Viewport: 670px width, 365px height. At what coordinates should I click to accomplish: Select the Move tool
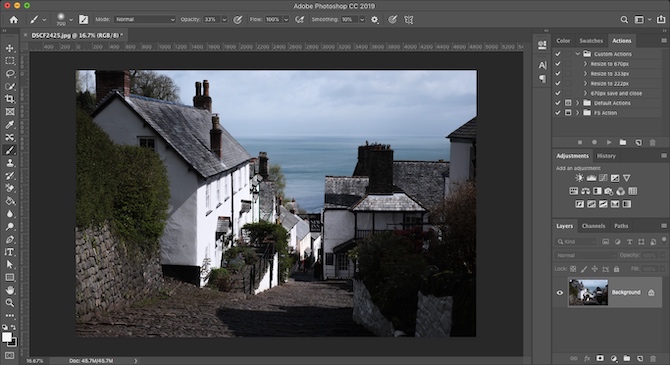point(9,48)
